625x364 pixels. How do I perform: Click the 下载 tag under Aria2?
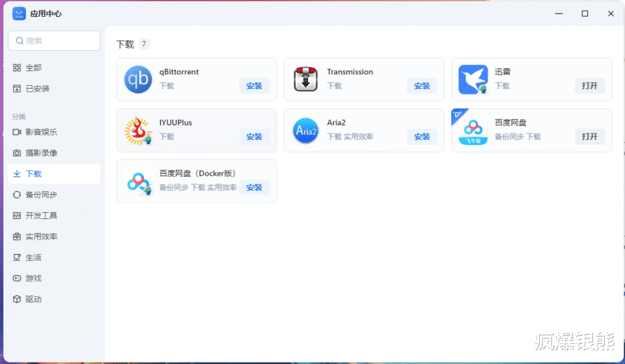click(x=335, y=137)
